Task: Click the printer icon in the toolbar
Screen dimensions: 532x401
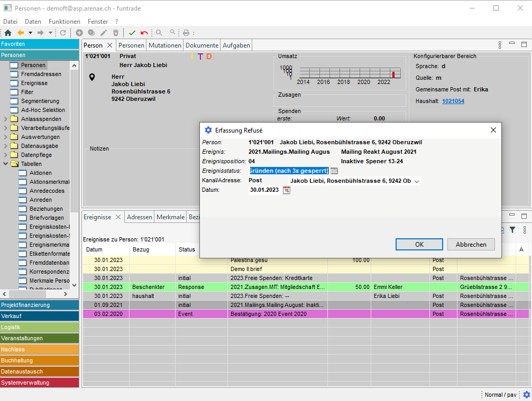Action: tap(186, 33)
